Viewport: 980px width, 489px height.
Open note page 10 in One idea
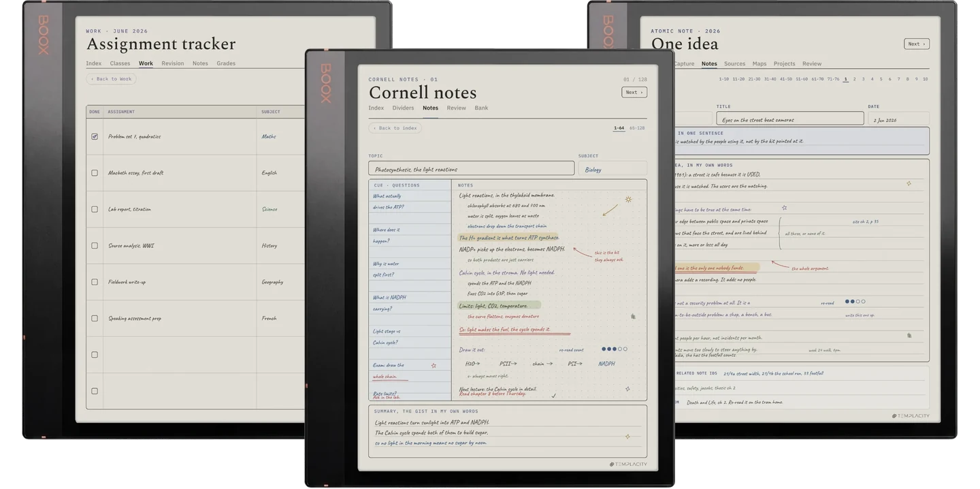[x=925, y=79]
